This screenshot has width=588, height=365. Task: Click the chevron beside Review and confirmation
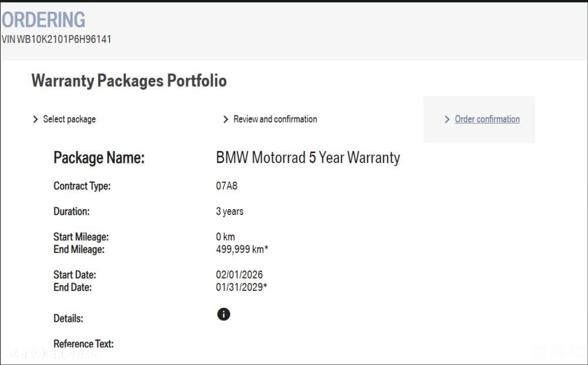click(226, 120)
